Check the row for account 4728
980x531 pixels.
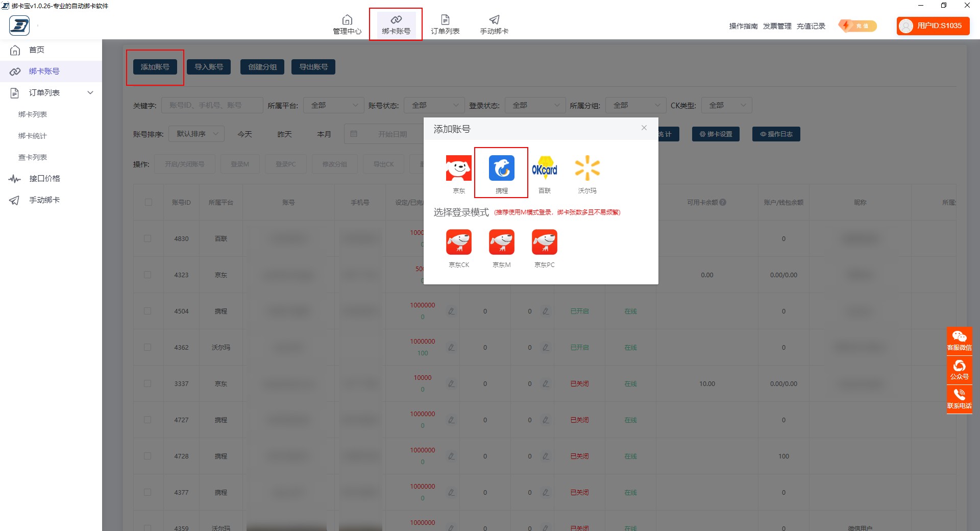(148, 456)
